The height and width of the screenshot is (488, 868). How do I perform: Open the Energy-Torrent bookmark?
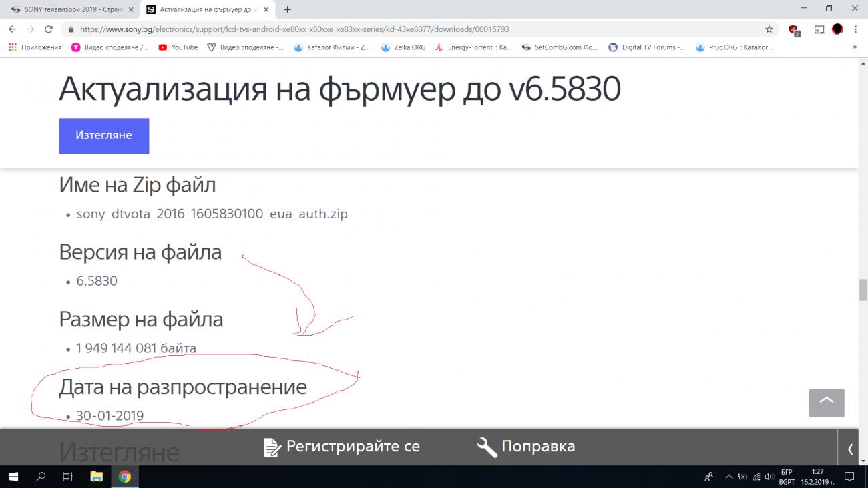473,47
